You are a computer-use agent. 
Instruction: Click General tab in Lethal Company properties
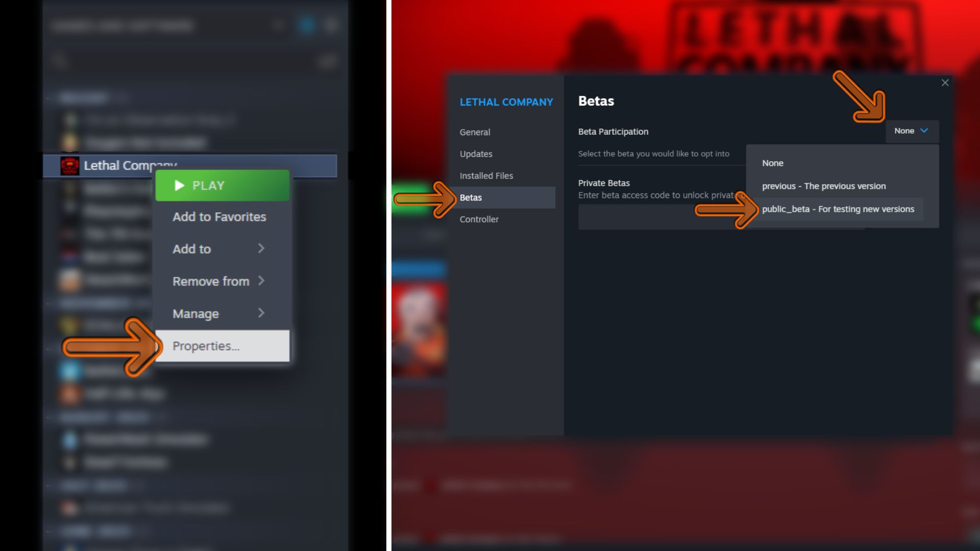[x=475, y=131]
